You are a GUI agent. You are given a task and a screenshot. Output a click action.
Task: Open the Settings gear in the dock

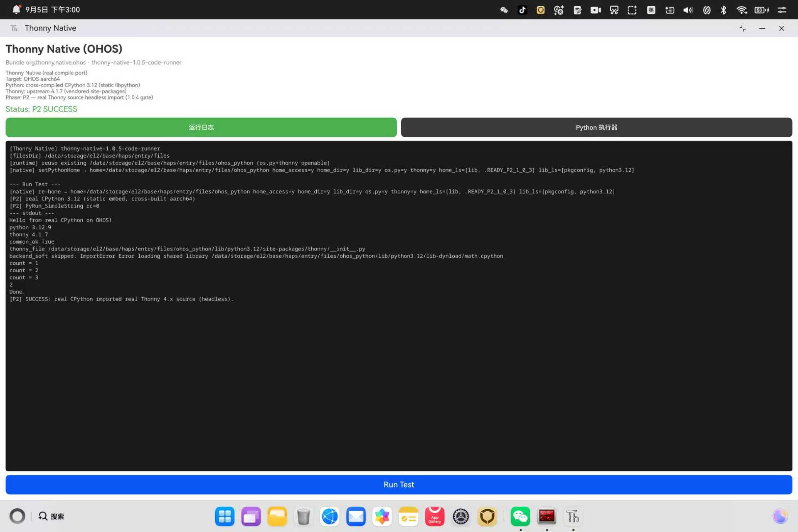tap(461, 517)
